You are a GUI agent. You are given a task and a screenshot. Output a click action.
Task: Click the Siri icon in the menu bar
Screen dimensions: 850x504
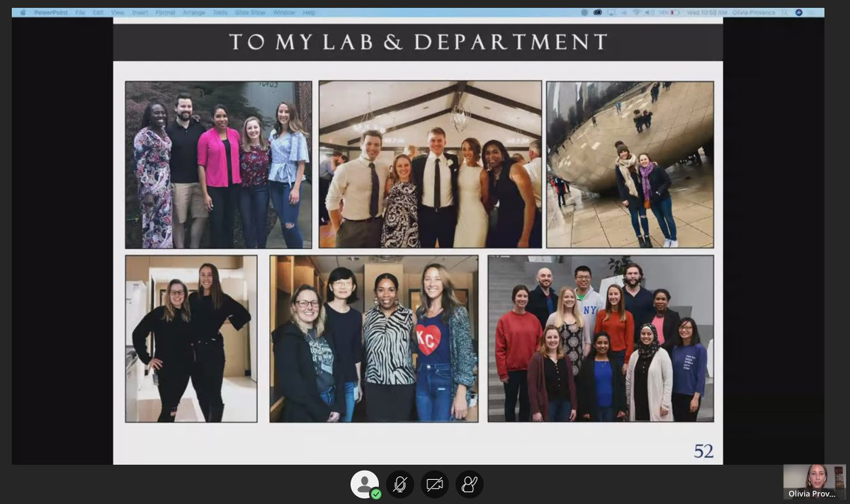(x=799, y=13)
